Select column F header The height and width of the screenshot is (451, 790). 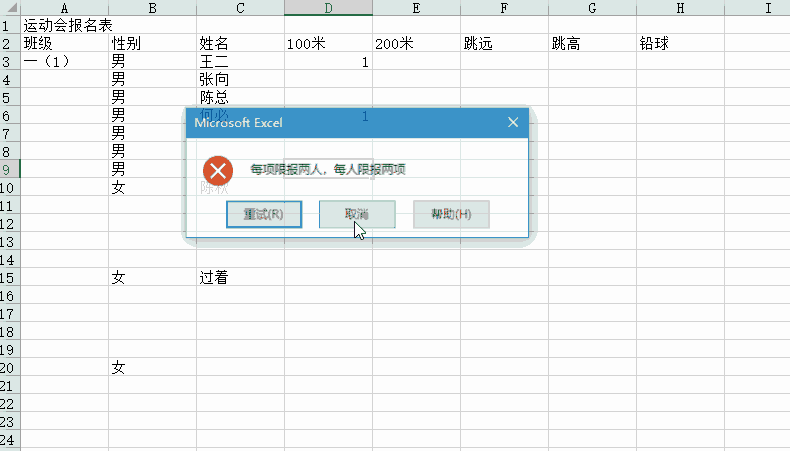pos(504,8)
